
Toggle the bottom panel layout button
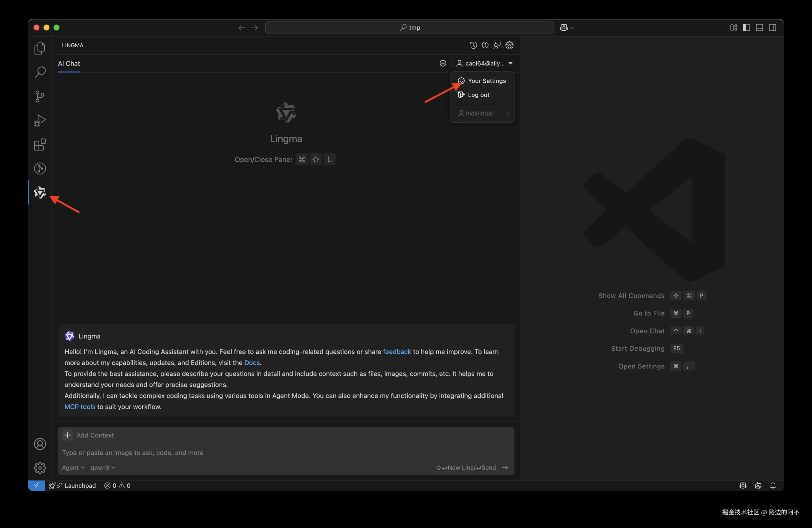759,28
